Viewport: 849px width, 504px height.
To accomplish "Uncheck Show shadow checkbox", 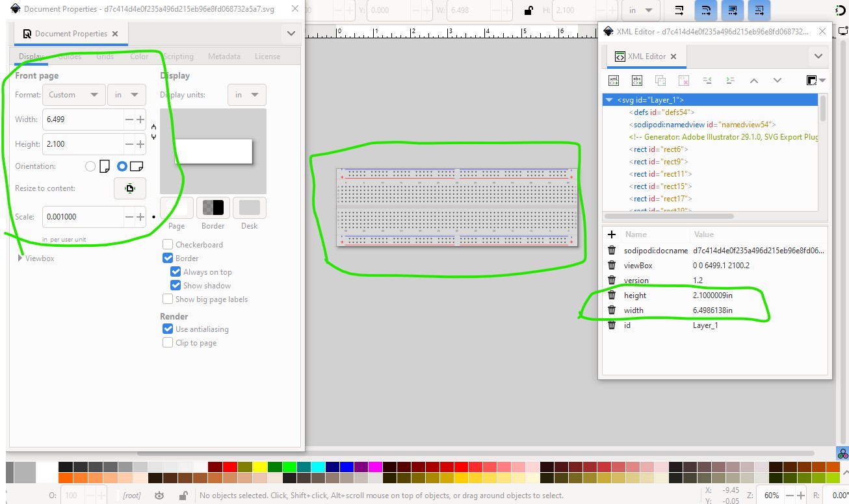I will 176,286.
